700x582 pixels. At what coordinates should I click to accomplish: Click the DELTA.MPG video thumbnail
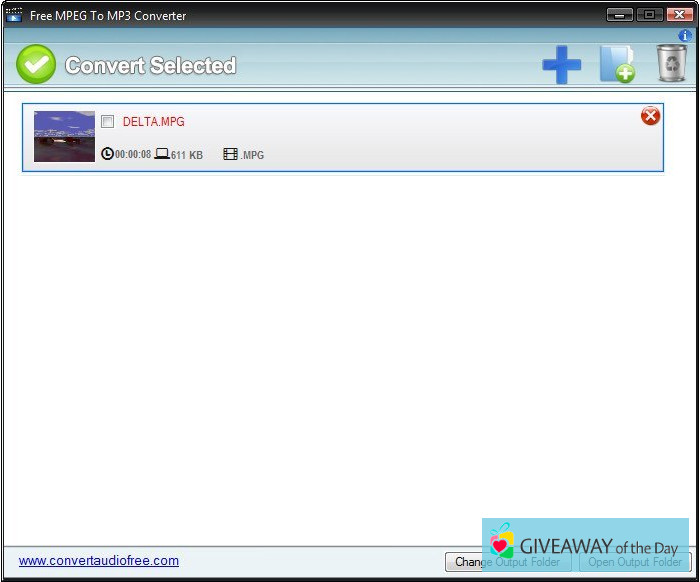[64, 136]
